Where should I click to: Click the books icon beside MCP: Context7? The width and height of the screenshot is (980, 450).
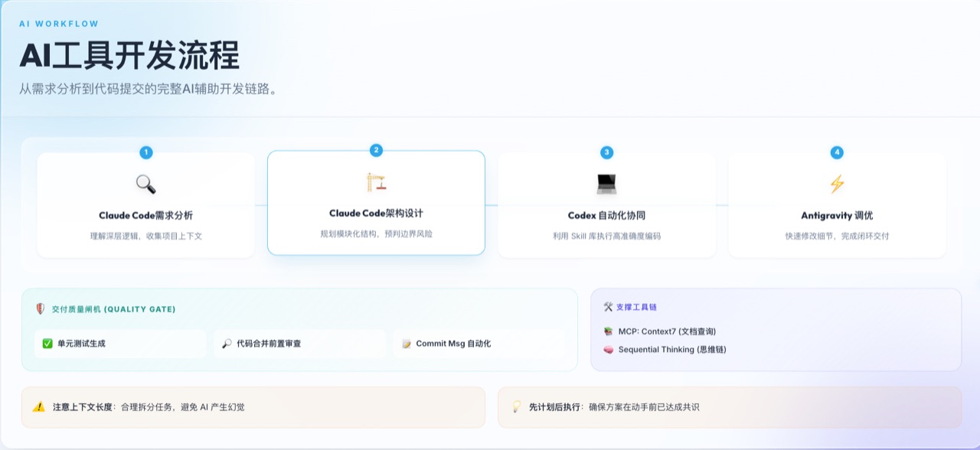[608, 331]
